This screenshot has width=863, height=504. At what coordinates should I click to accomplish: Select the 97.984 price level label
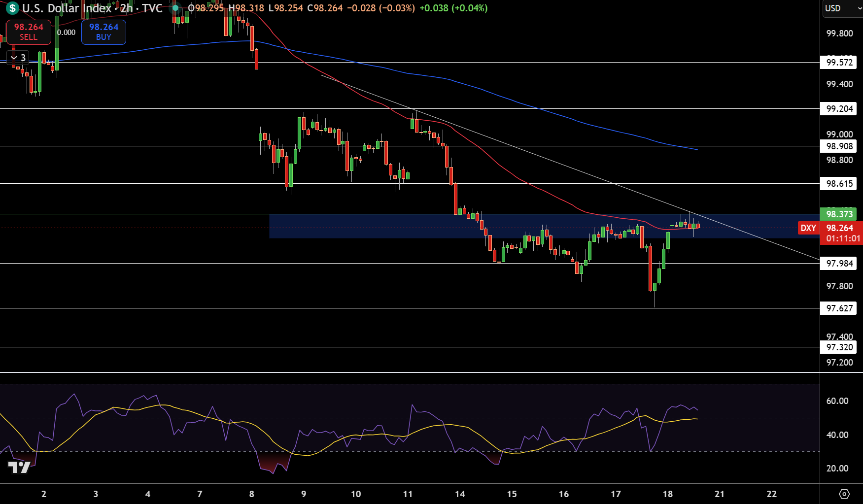coord(839,264)
